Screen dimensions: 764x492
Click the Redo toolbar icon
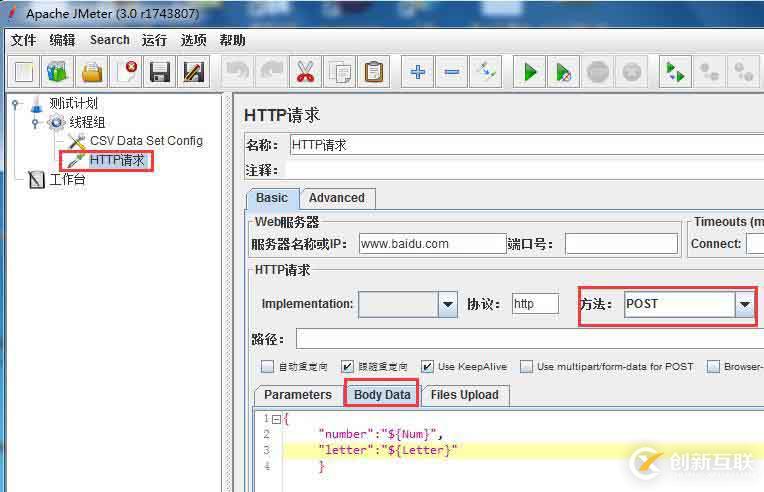[x=271, y=72]
